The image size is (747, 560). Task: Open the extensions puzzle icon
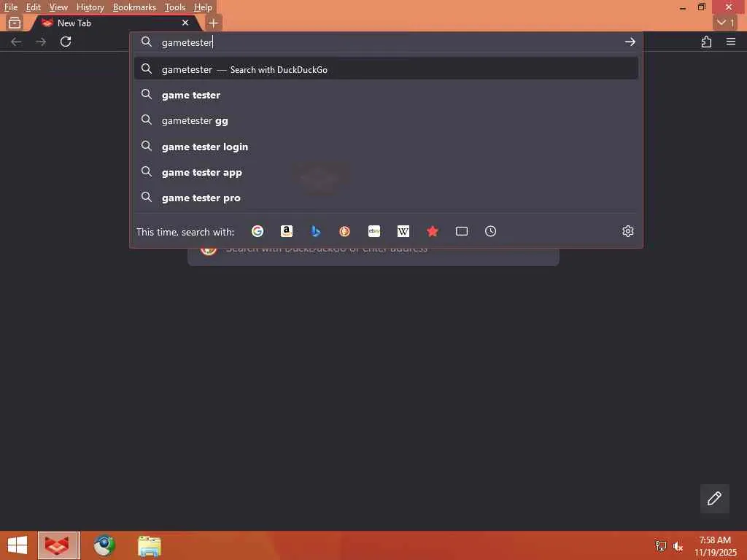[706, 42]
